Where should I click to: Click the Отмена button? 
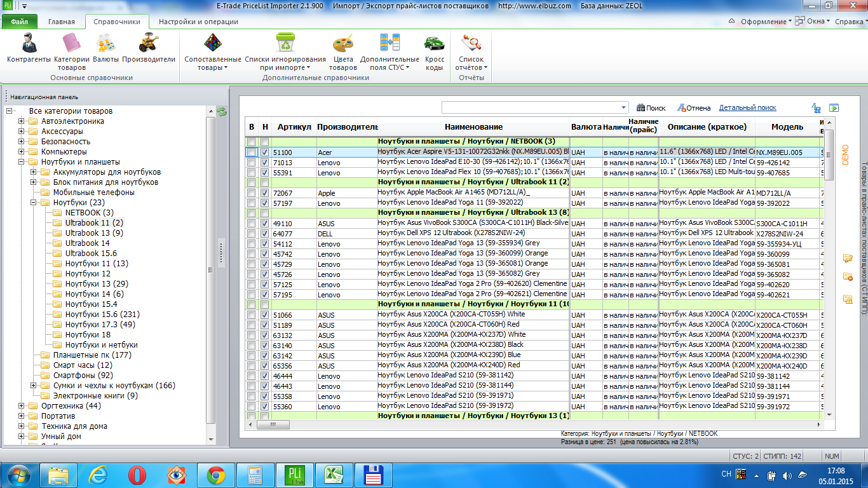point(694,108)
